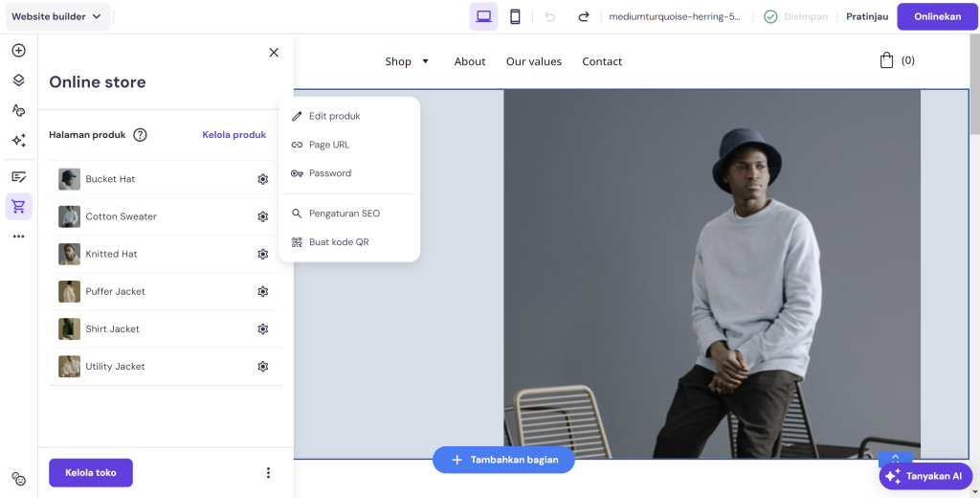
Task: Open the kebab menu beside Kelola toko
Action: (x=268, y=473)
